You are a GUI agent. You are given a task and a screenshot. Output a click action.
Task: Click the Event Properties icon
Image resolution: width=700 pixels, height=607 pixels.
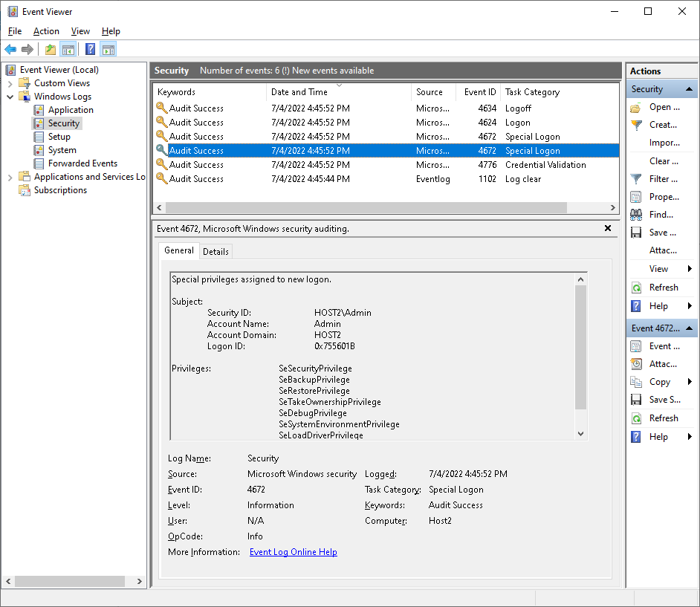(x=636, y=346)
